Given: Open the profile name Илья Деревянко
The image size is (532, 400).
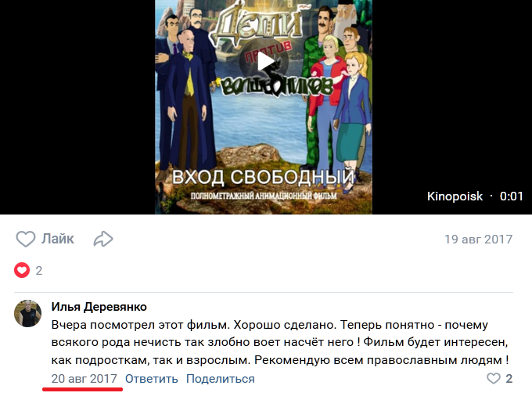Looking at the screenshot, I should point(99,307).
